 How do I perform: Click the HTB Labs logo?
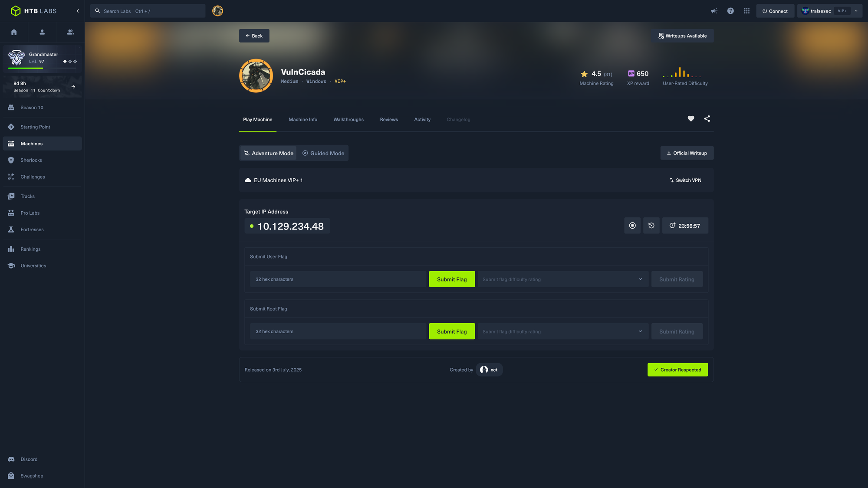(33, 11)
